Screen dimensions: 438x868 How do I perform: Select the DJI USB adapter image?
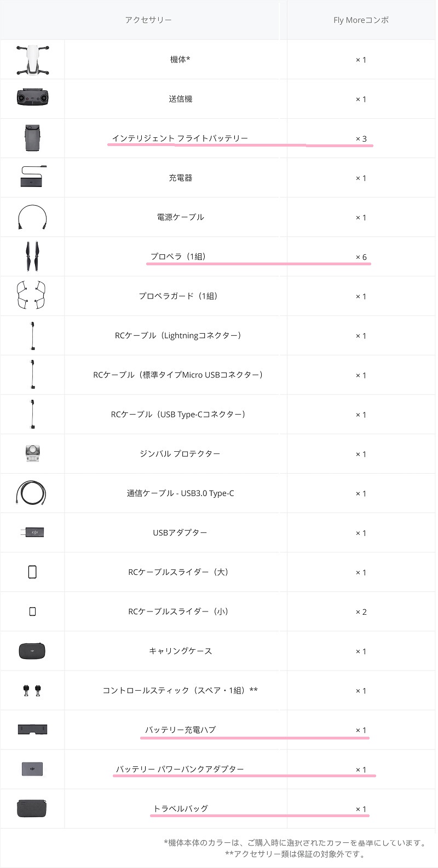32,532
